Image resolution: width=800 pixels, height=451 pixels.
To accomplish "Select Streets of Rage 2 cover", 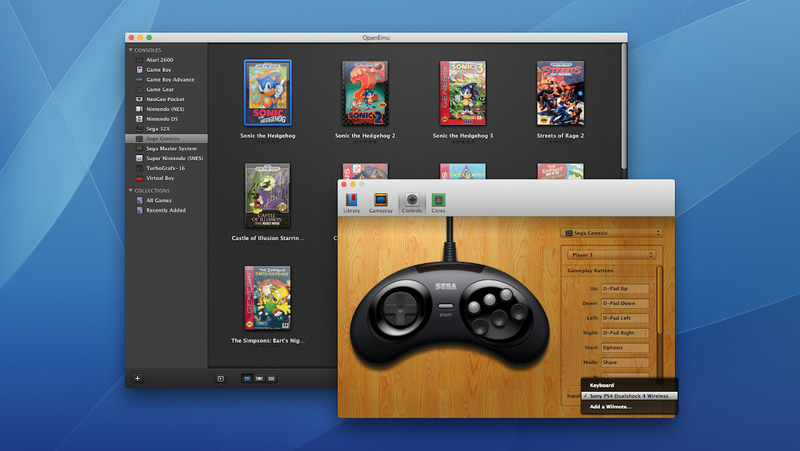I will tap(560, 93).
